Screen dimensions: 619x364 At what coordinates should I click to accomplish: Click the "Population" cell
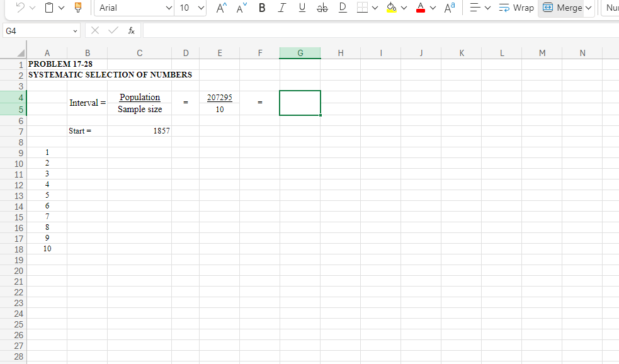(x=140, y=97)
